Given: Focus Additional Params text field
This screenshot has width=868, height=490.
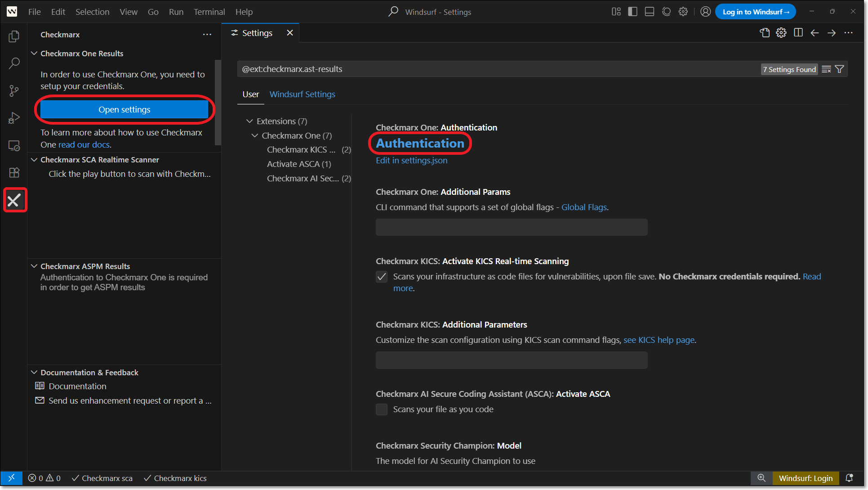Looking at the screenshot, I should pyautogui.click(x=512, y=228).
